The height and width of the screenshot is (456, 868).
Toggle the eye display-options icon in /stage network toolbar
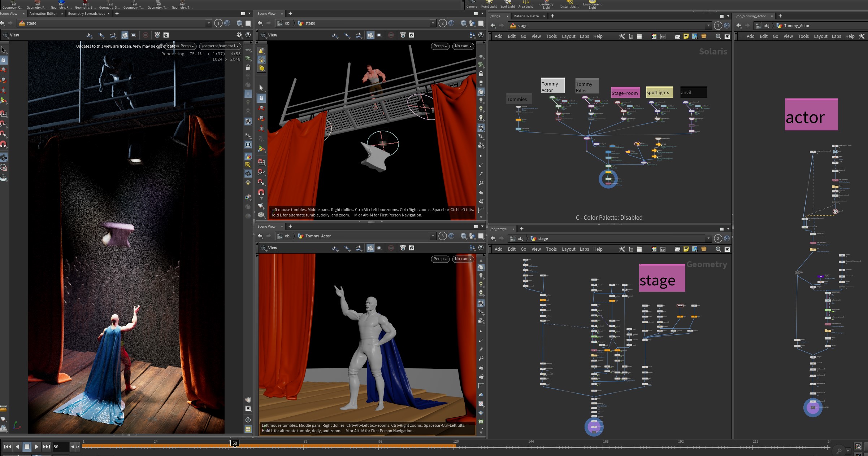[x=727, y=36]
